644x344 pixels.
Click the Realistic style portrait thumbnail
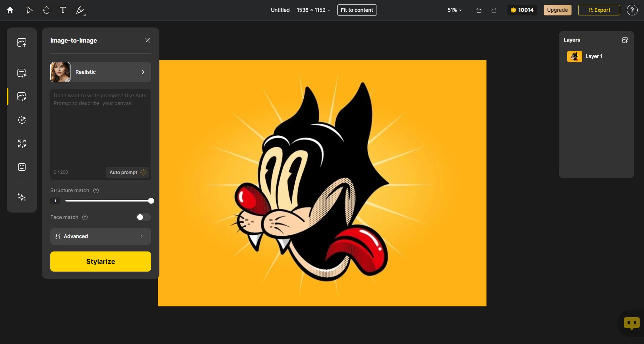click(x=60, y=72)
